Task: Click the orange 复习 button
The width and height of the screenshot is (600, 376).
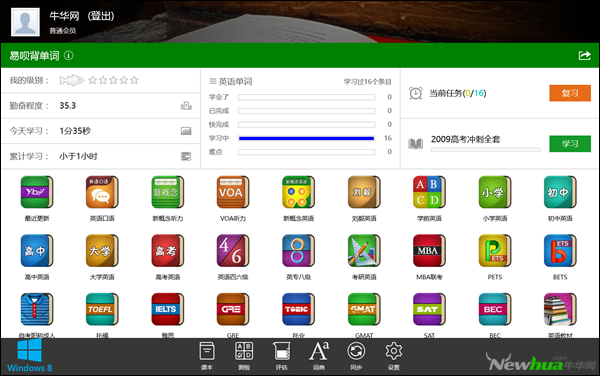Action: [x=570, y=93]
